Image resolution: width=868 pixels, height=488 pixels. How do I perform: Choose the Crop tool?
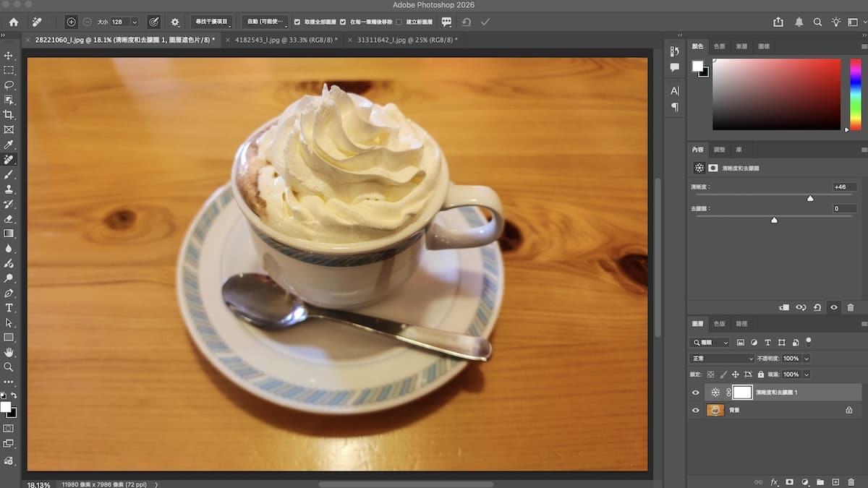pos(9,115)
